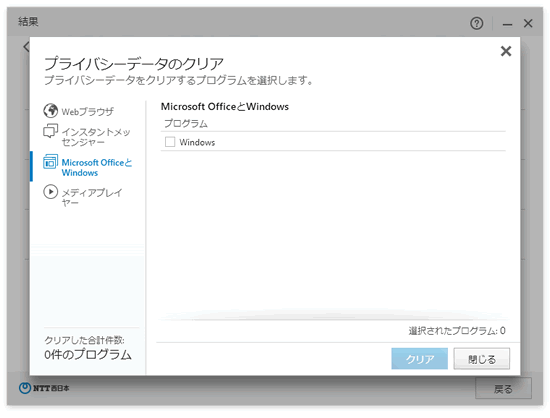Click the 戻る button at bottom

[x=503, y=388]
